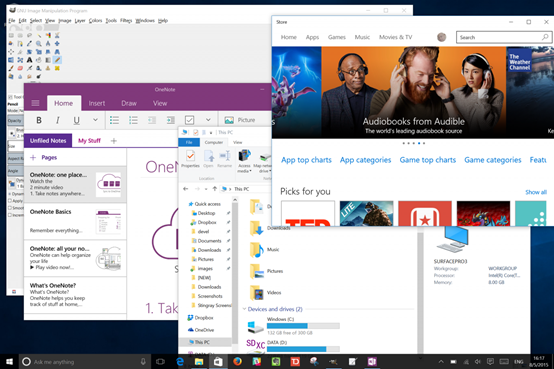Toggle Underline formatting in OneNote
This screenshot has height=369, width=554.
click(76, 120)
